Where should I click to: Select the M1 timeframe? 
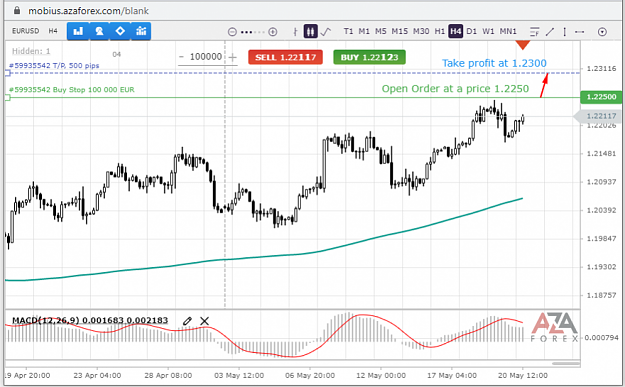[364, 31]
